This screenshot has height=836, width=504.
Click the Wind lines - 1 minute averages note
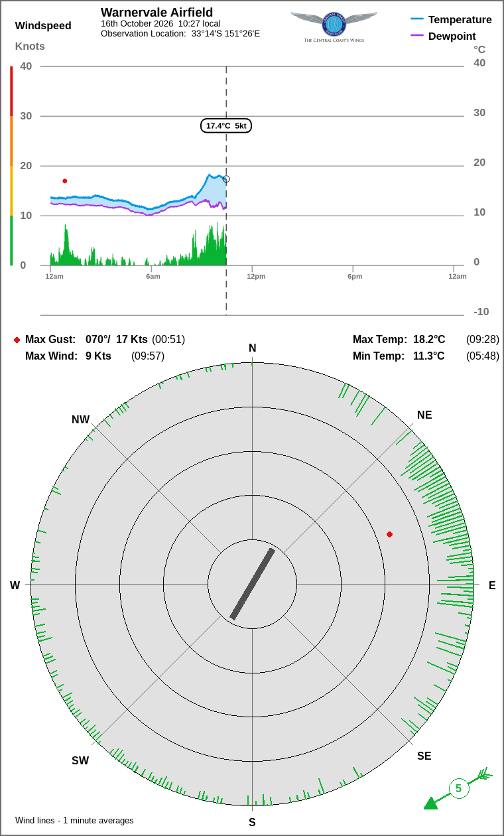pyautogui.click(x=74, y=821)
